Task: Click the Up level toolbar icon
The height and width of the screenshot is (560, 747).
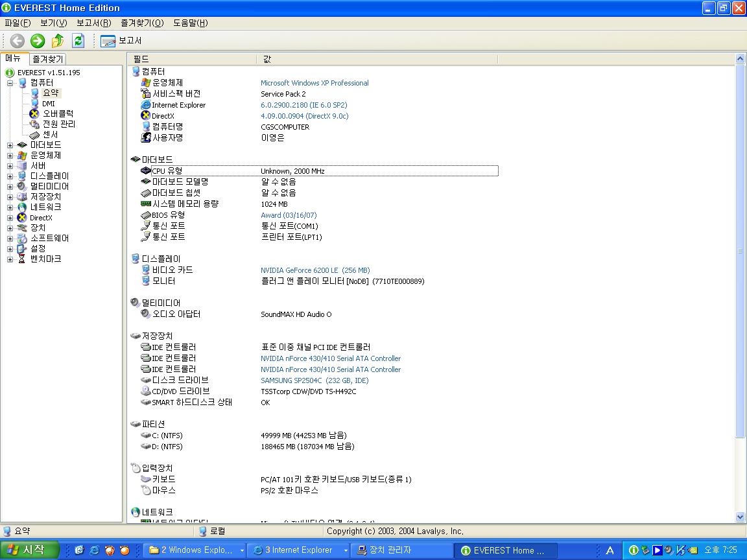Action: point(58,41)
